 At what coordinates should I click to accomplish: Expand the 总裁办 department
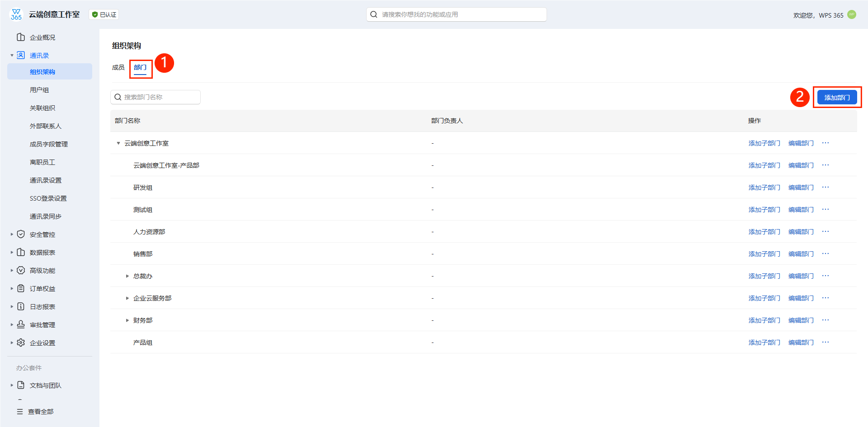point(127,276)
